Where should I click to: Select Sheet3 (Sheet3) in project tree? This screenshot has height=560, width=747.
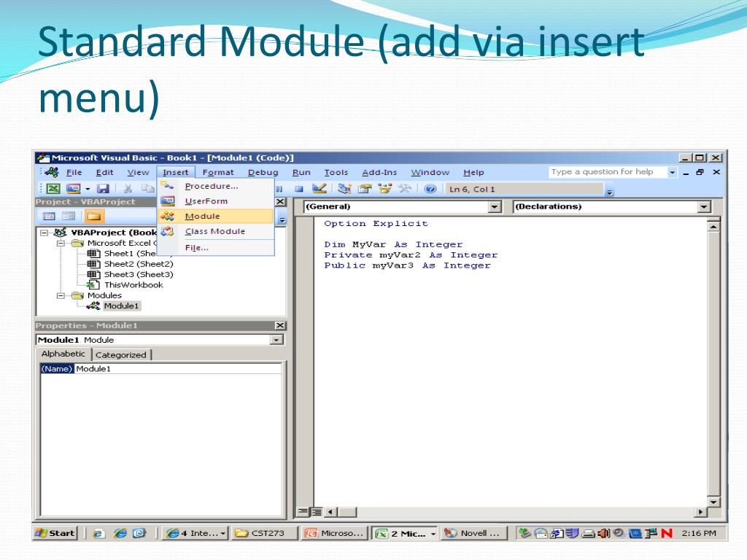(x=138, y=274)
